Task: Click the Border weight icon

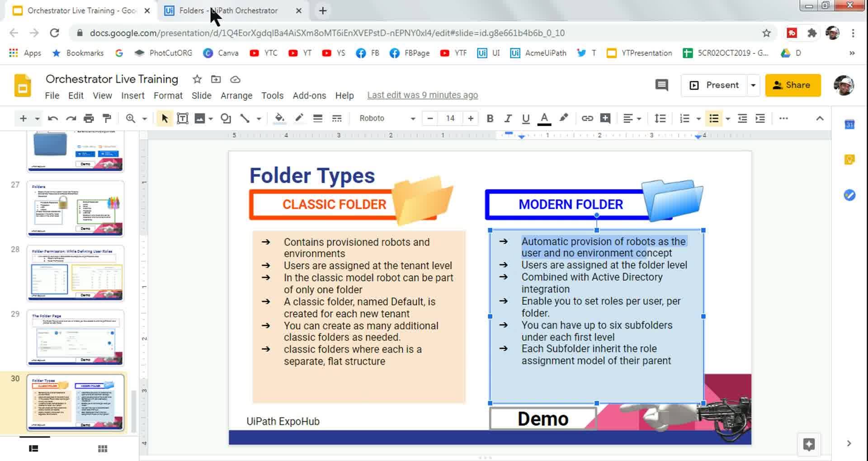Action: pyautogui.click(x=318, y=118)
